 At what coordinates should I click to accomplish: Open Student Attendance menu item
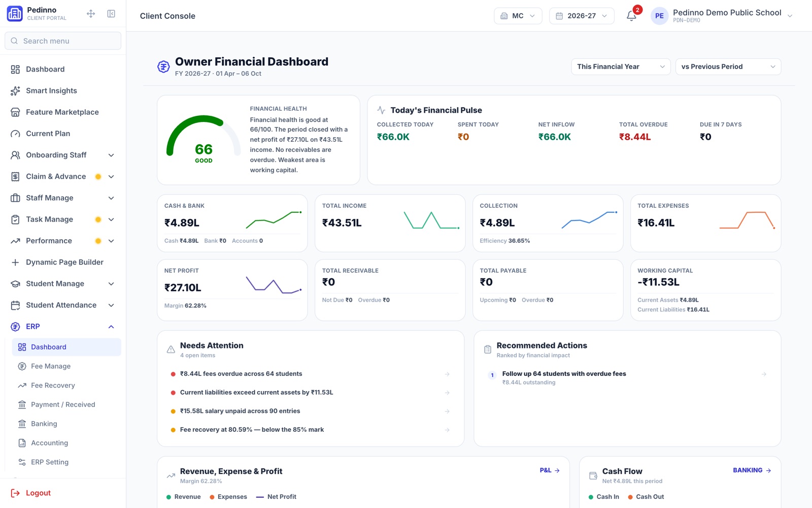pyautogui.click(x=63, y=305)
